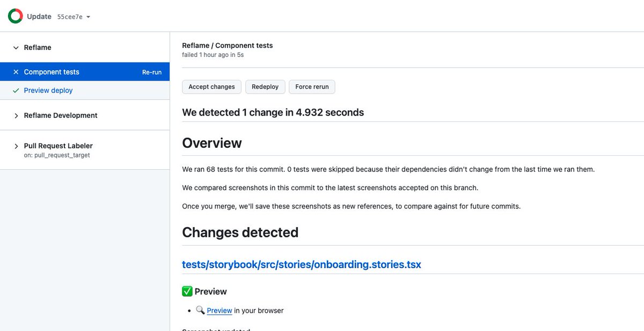The width and height of the screenshot is (644, 331).
Task: Click the green checkmark beside Preview deploy
Action: tap(16, 90)
